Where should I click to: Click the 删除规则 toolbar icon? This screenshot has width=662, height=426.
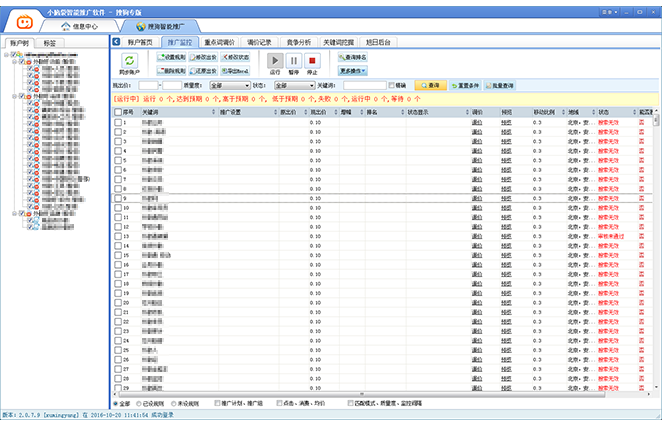click(169, 71)
